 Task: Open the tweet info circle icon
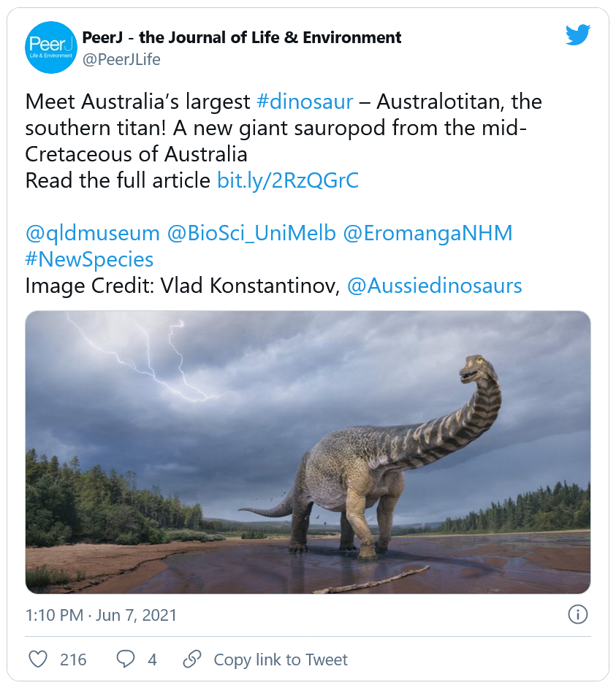pyautogui.click(x=577, y=614)
